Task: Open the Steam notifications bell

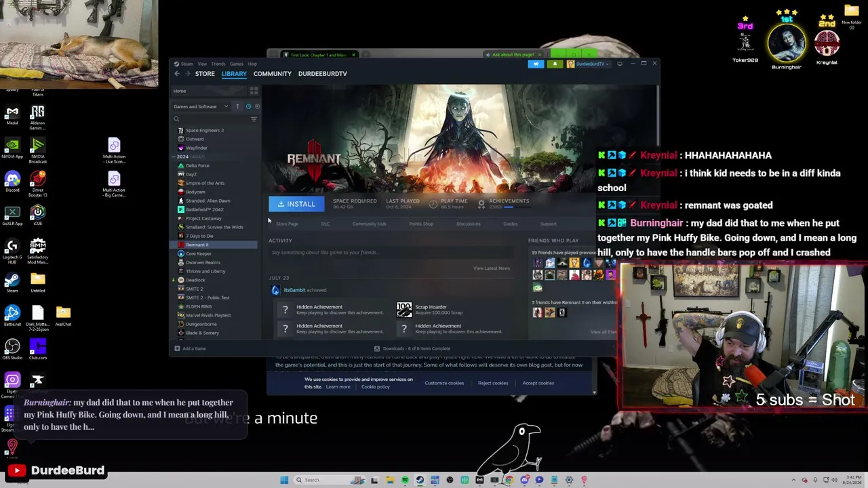Action: click(x=555, y=64)
